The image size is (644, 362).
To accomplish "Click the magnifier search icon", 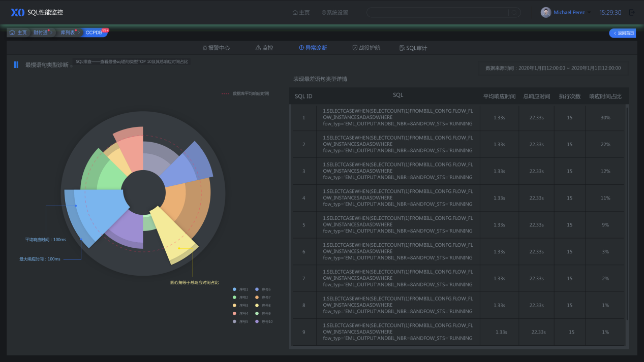I will pyautogui.click(x=514, y=13).
